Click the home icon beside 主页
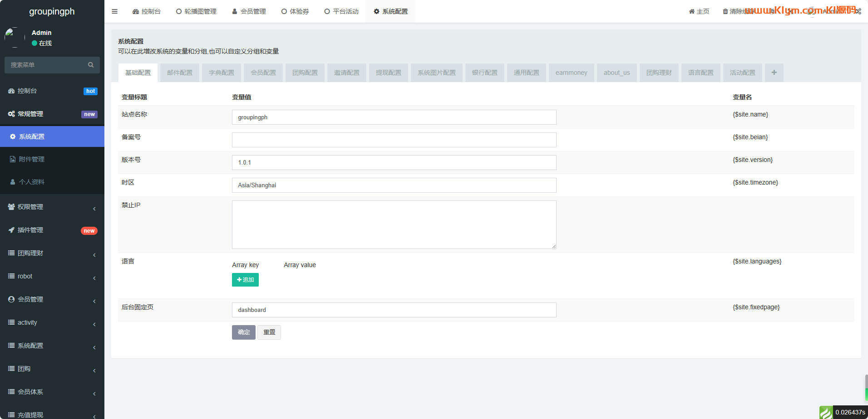The image size is (868, 419). [x=692, y=11]
